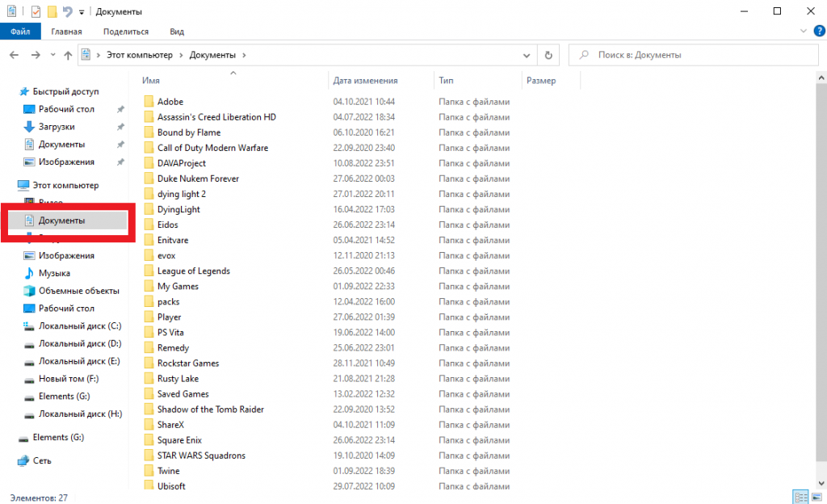Select the My Games folder icon
The height and width of the screenshot is (504, 827).
click(149, 286)
